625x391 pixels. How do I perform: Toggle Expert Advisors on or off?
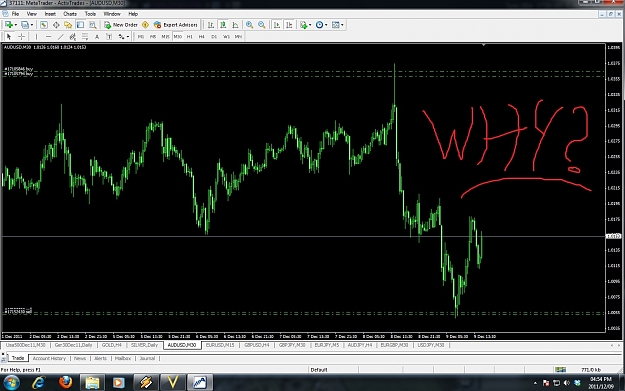(176, 25)
